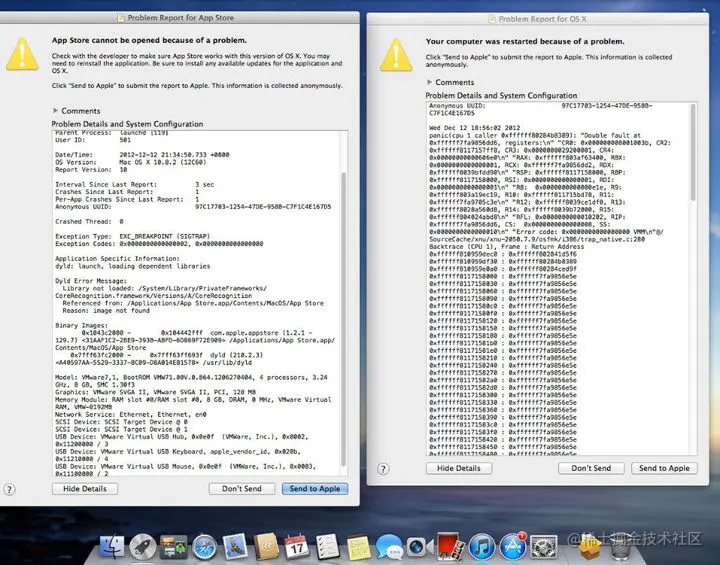The height and width of the screenshot is (565, 720).
Task: Click Send to Apple in OS X report
Action: point(664,468)
